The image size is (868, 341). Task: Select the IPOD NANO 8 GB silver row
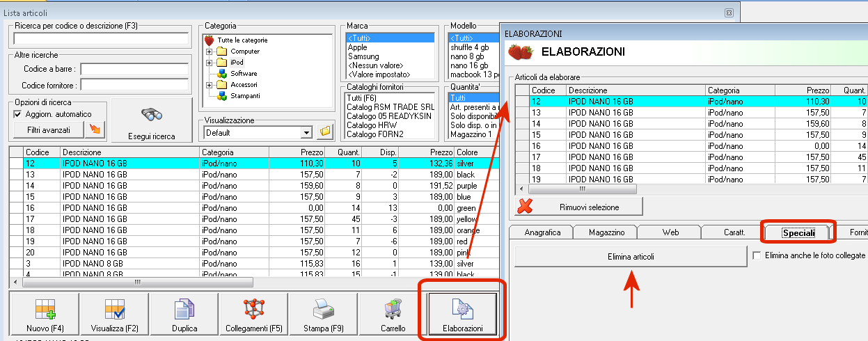(x=254, y=264)
